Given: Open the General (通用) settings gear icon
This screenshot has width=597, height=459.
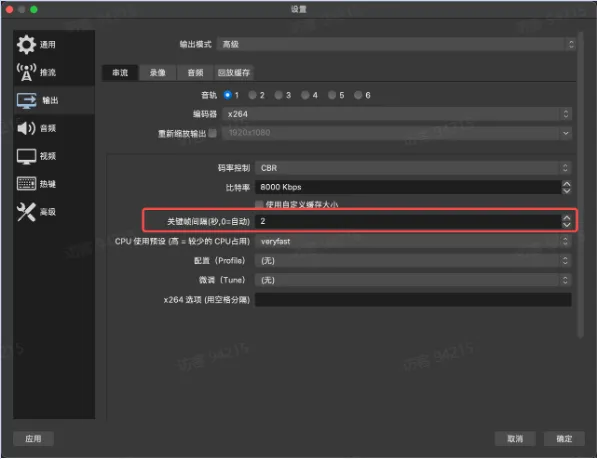Looking at the screenshot, I should [26, 45].
